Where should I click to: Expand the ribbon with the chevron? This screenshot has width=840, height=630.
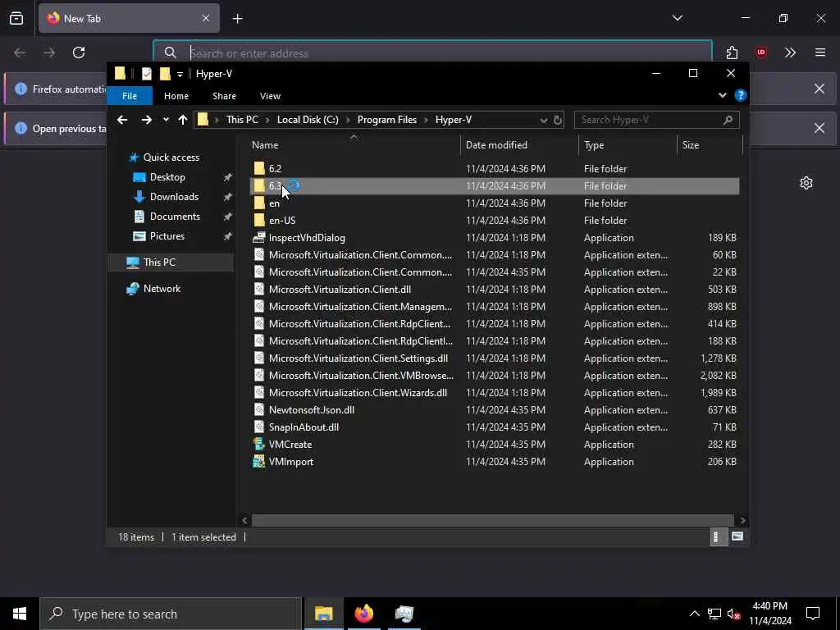tap(722, 95)
